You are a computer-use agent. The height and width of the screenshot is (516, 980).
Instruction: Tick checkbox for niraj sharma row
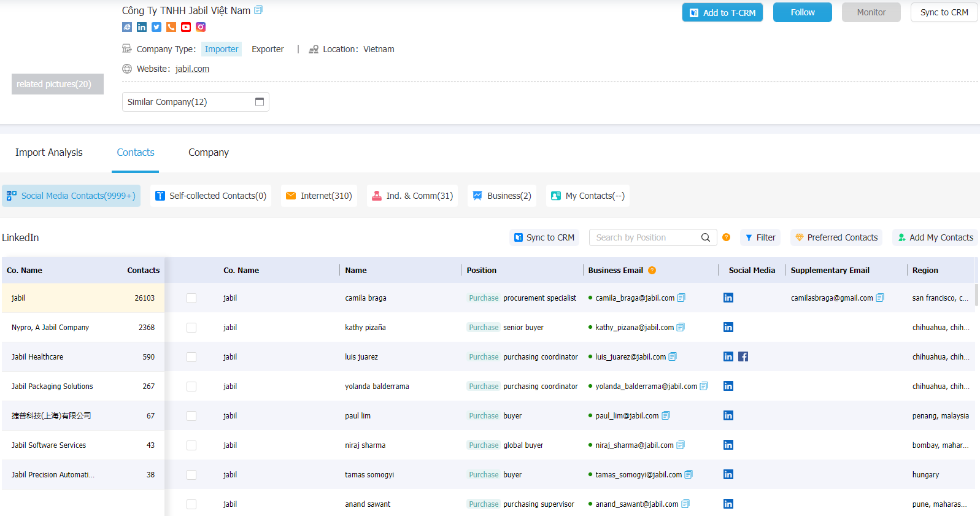(x=191, y=445)
